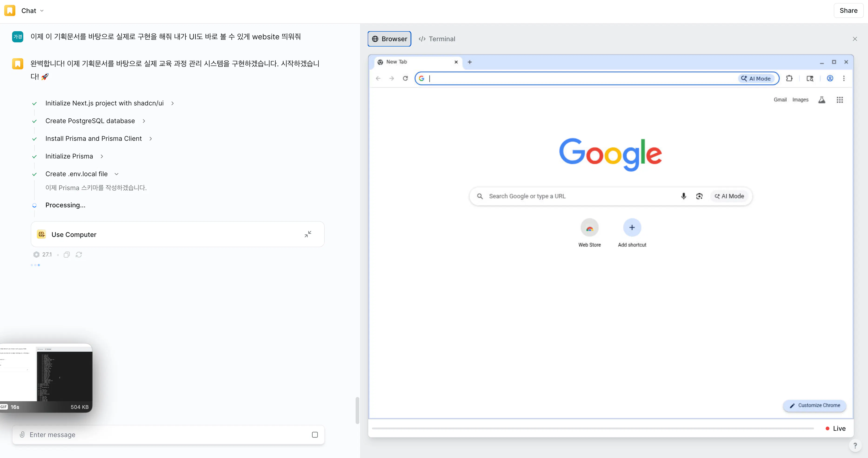Open Google Lens image search icon
The width and height of the screenshot is (868, 458).
pos(699,196)
